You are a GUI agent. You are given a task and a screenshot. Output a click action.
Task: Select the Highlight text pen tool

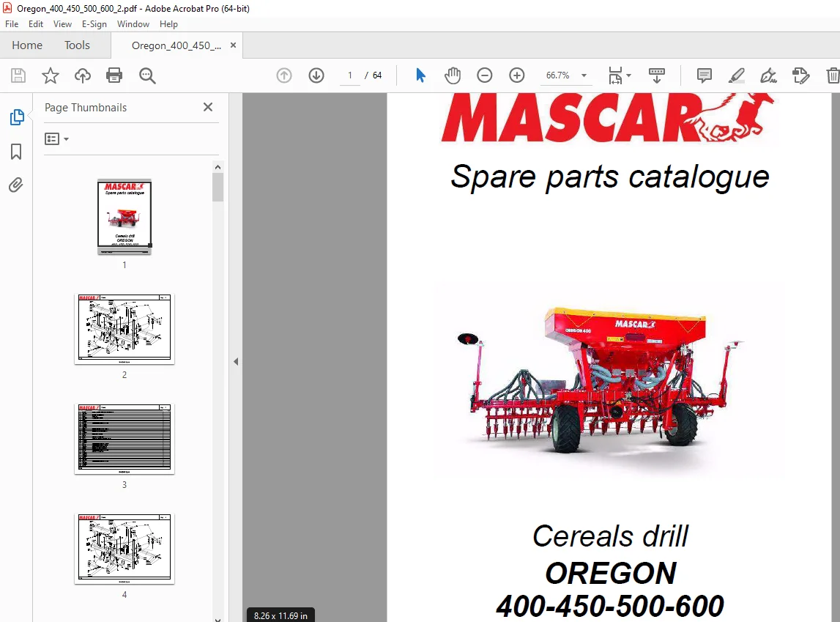coord(737,75)
